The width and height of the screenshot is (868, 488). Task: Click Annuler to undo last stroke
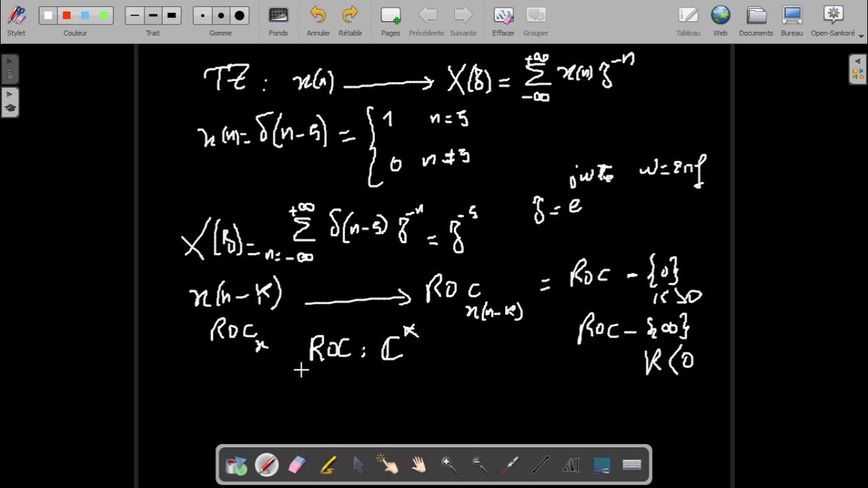point(318,20)
